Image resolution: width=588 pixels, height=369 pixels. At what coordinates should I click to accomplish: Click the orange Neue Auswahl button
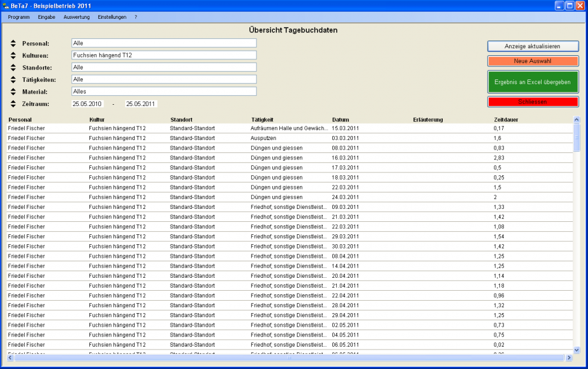533,61
